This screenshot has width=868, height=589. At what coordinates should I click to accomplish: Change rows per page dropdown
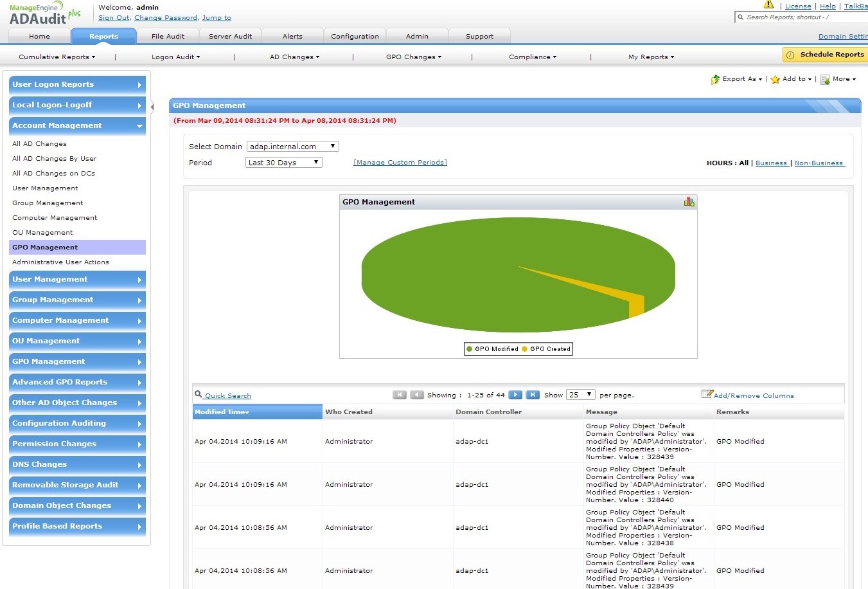[580, 395]
